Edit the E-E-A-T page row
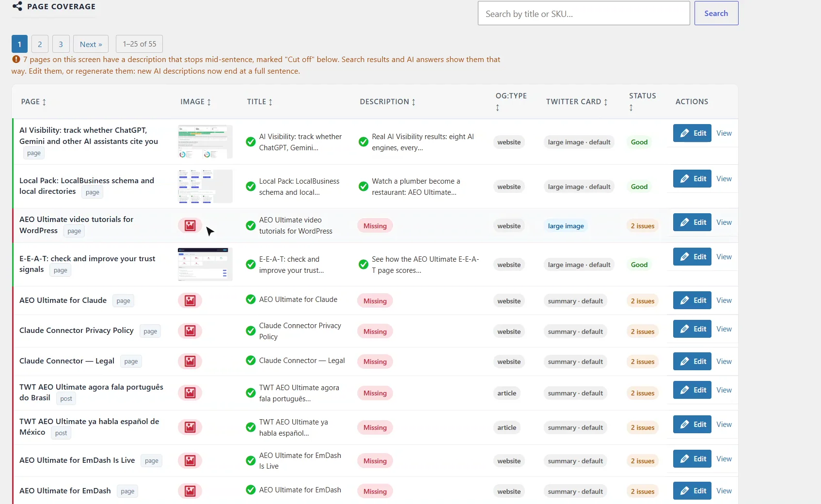Screen dimensions: 821x504 [x=692, y=257]
